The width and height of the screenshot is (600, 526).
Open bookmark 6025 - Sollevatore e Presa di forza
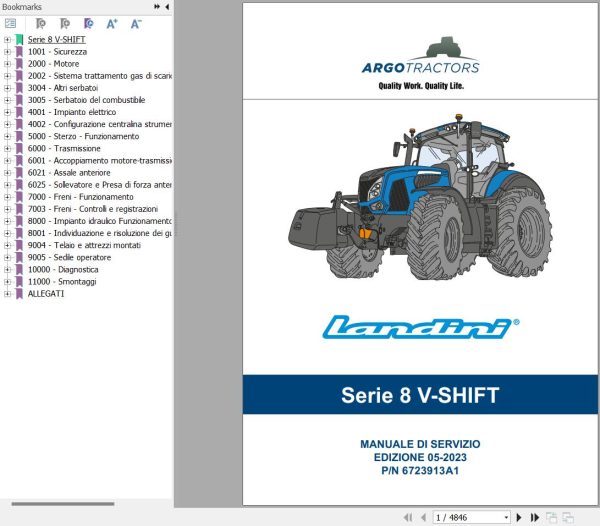(x=99, y=185)
